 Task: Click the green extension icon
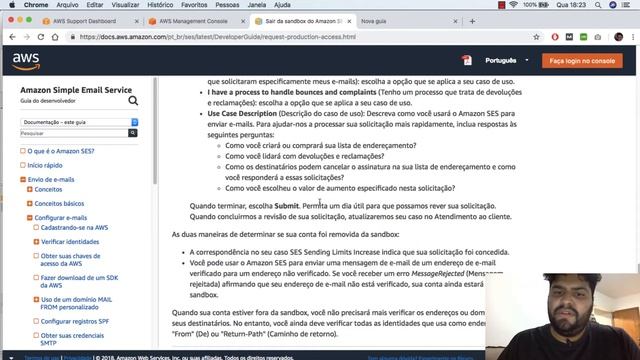(584, 37)
